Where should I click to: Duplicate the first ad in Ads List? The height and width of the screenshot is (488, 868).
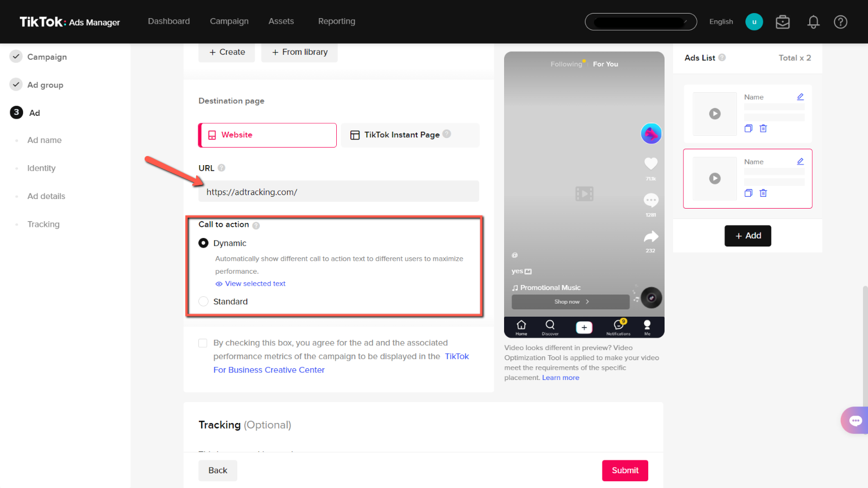(748, 128)
